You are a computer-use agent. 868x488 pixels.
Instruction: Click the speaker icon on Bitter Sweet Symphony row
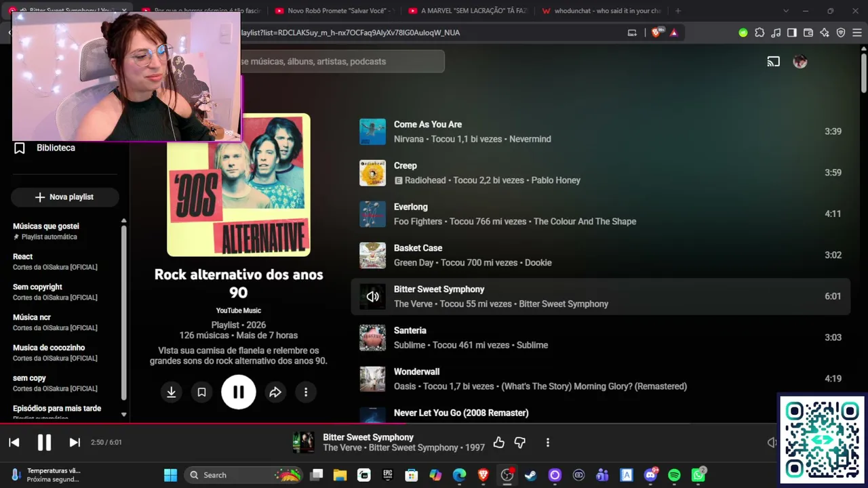coord(372,297)
